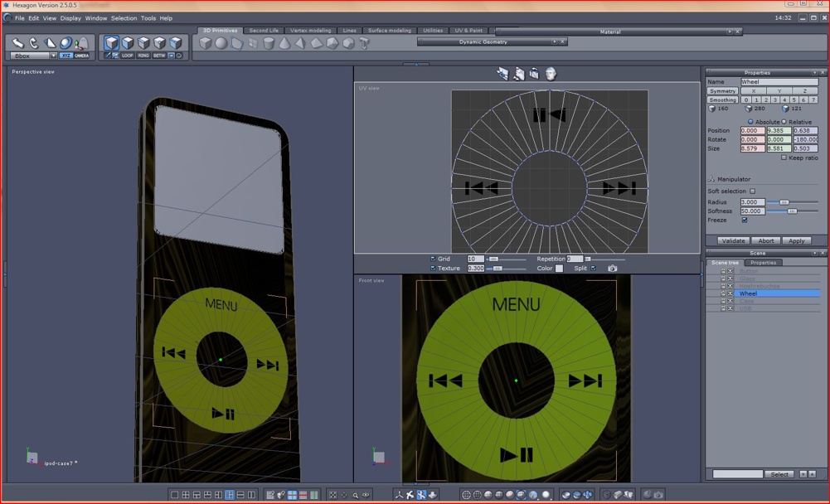This screenshot has width=830, height=504.
Task: Click the UV snapshot camera icon
Action: (x=613, y=269)
